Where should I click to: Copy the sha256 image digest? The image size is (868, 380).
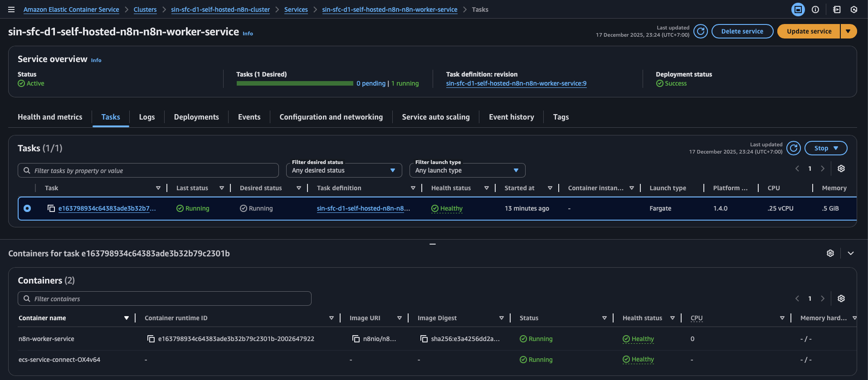pyautogui.click(x=424, y=339)
